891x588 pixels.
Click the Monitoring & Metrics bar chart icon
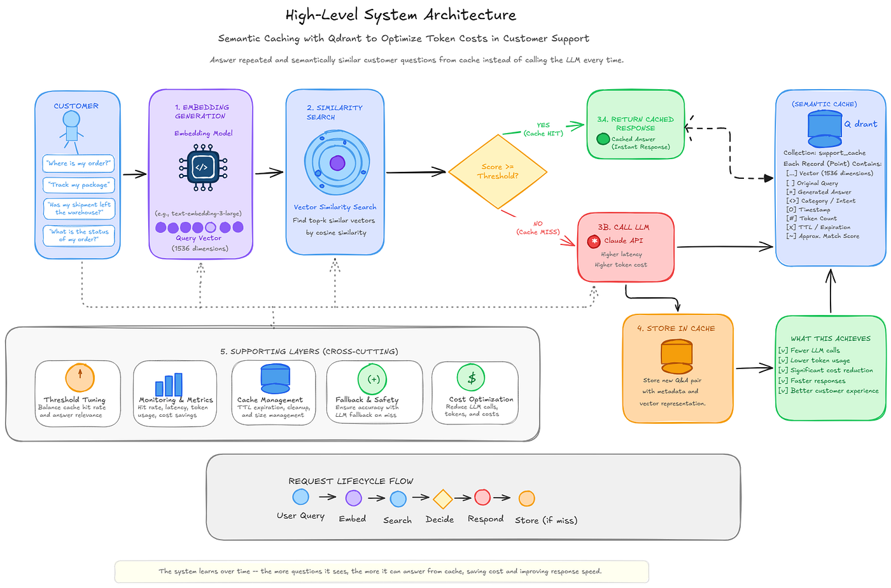169,383
